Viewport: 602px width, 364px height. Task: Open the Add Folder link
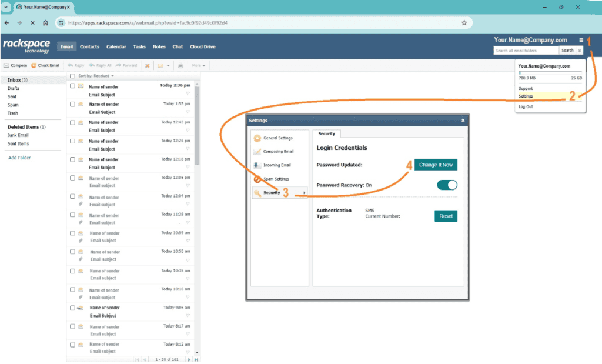[19, 157]
